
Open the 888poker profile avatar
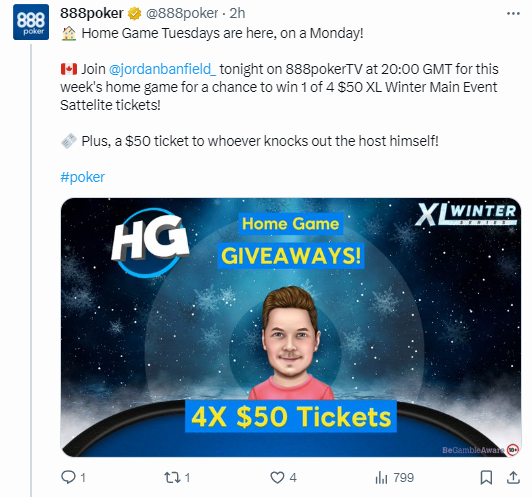31,22
